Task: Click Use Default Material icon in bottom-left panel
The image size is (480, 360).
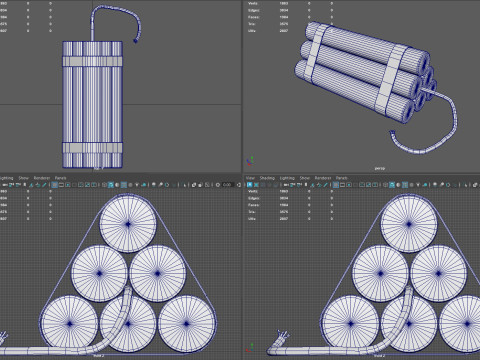Action: click(x=117, y=185)
